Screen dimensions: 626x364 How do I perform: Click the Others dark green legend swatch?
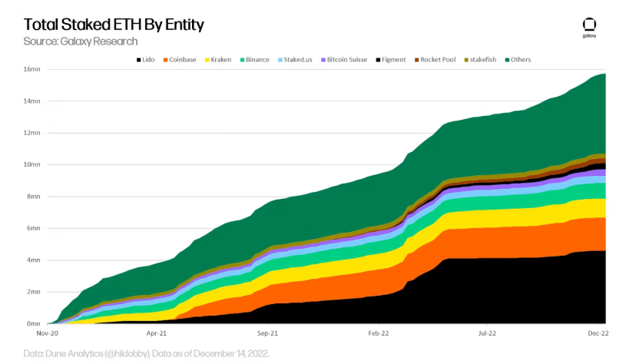(507, 60)
